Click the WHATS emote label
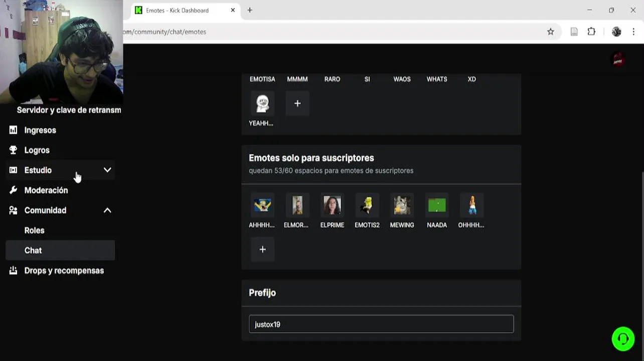This screenshot has height=361, width=644. (437, 79)
